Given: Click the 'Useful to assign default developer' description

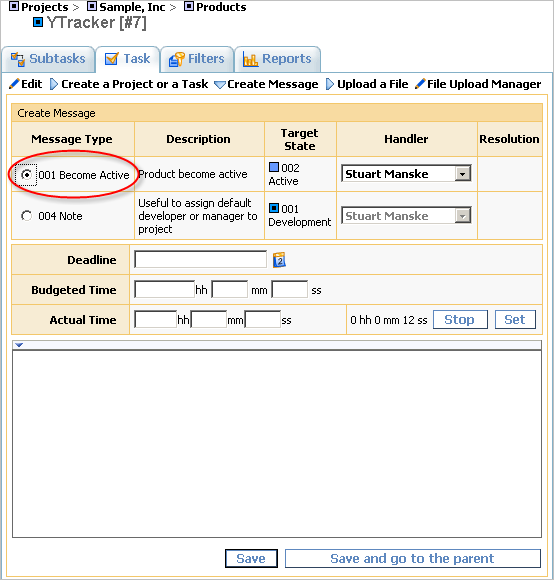Looking at the screenshot, I should tap(198, 216).
